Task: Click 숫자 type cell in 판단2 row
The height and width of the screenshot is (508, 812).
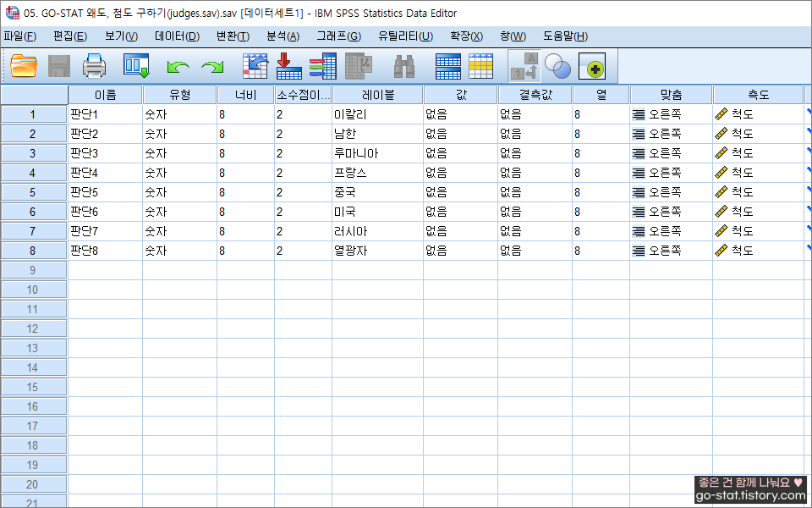Action: [x=179, y=134]
